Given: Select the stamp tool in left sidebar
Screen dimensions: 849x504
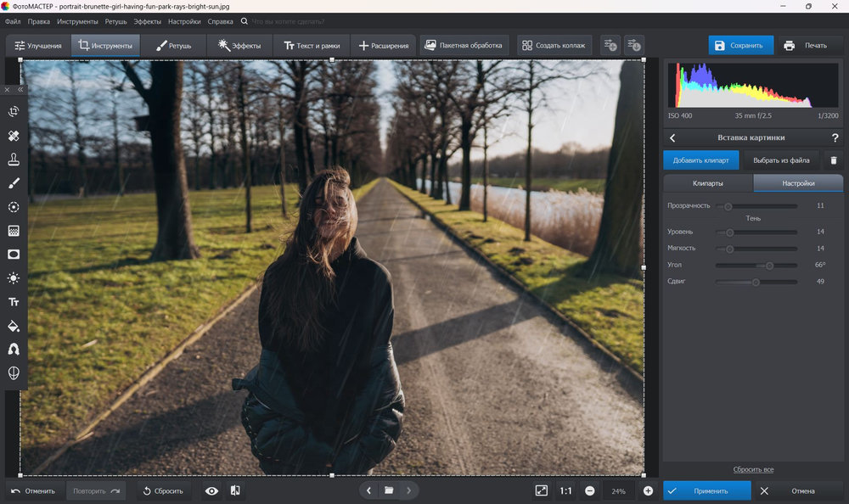Looking at the screenshot, I should (x=14, y=160).
